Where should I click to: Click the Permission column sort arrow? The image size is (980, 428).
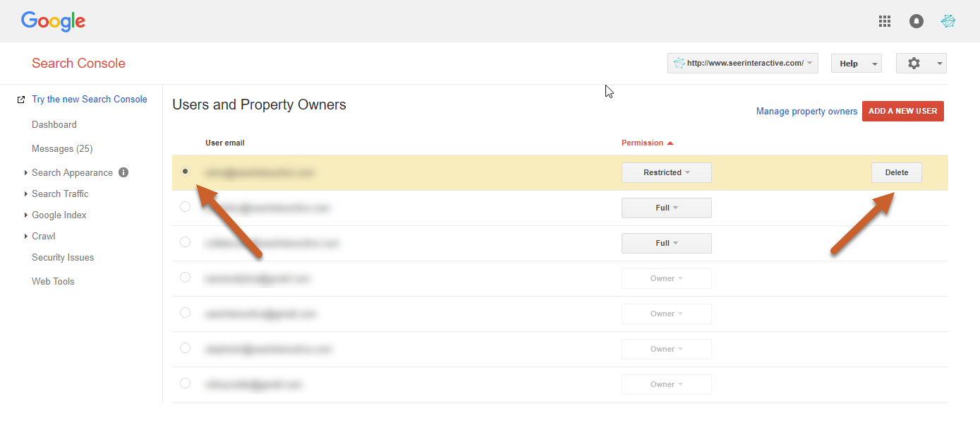(x=670, y=143)
